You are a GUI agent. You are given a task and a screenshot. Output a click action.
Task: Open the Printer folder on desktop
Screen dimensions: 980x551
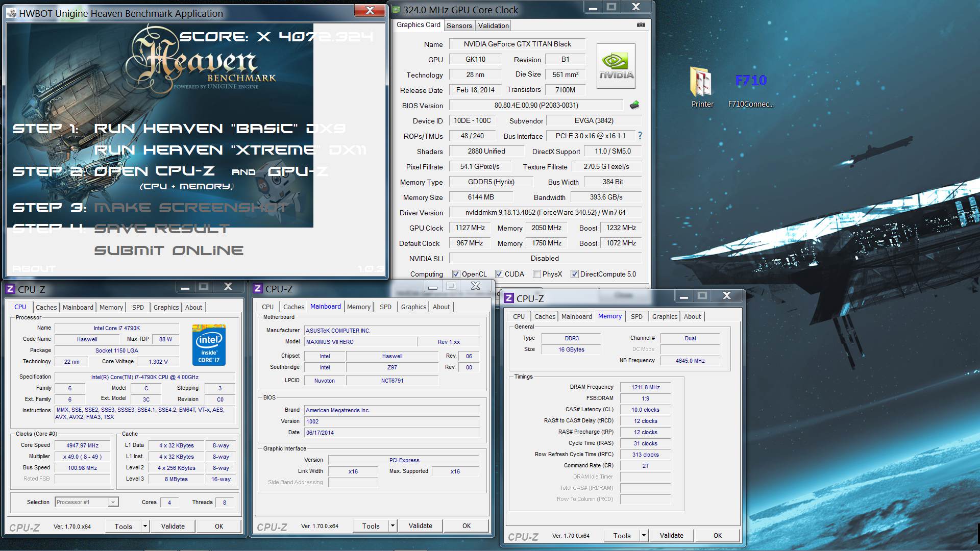coord(702,87)
